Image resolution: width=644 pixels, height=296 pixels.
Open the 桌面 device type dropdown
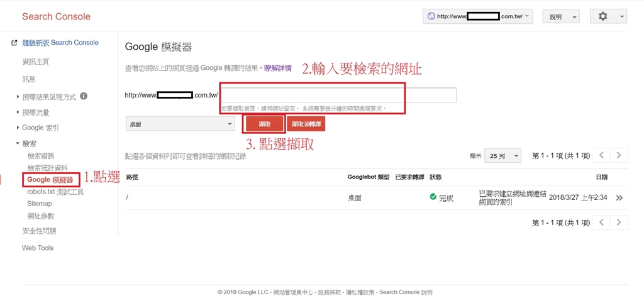(x=180, y=124)
